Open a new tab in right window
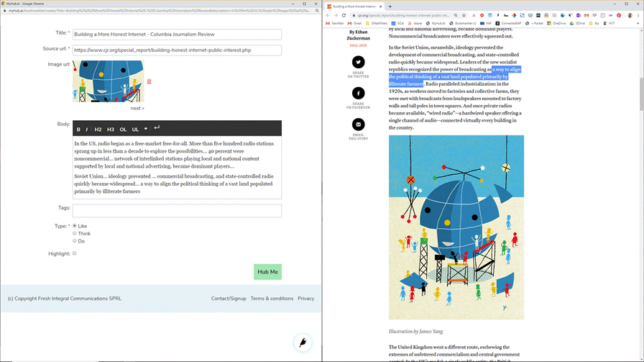The width and height of the screenshot is (644, 362). (390, 6)
